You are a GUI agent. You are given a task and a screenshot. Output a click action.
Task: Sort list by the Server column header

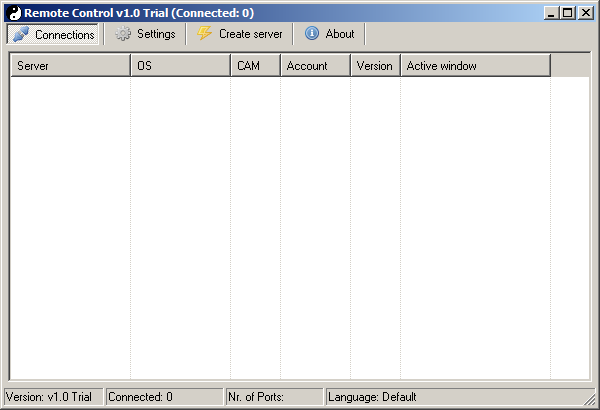[x=70, y=66]
